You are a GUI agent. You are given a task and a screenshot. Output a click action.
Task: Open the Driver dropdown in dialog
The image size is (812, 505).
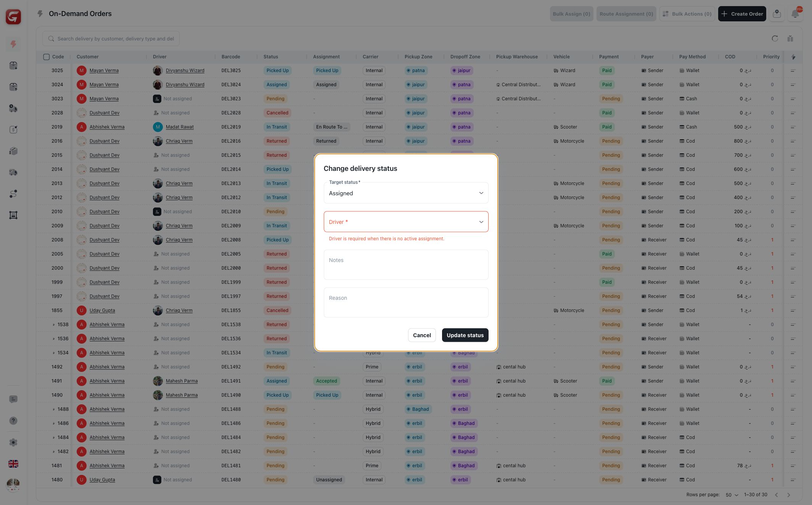[406, 222]
